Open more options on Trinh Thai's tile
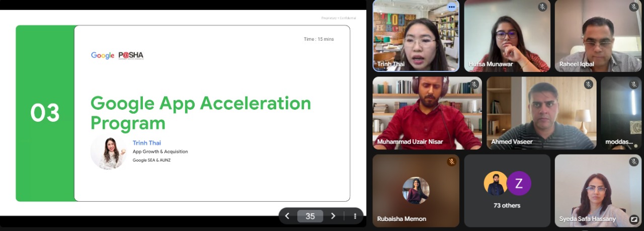This screenshot has width=644, height=231. [451, 7]
